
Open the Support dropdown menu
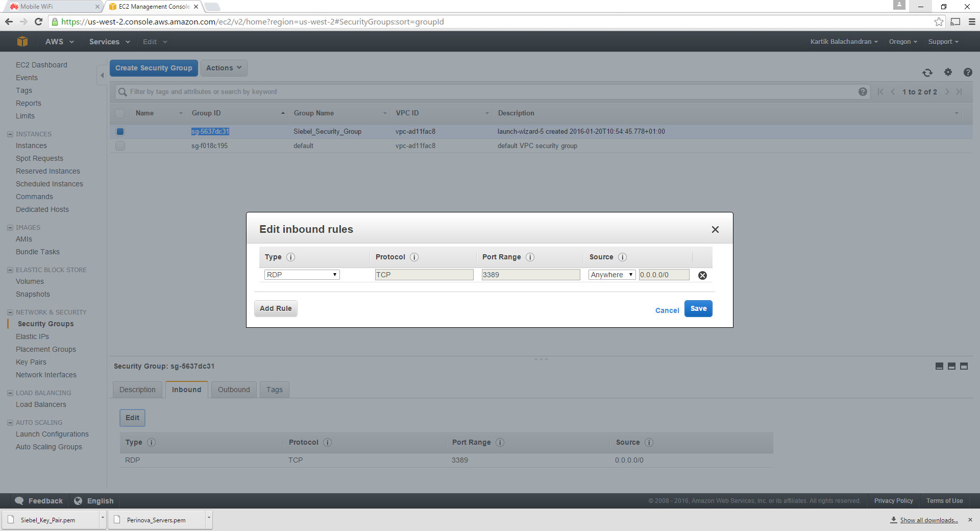[x=943, y=42]
